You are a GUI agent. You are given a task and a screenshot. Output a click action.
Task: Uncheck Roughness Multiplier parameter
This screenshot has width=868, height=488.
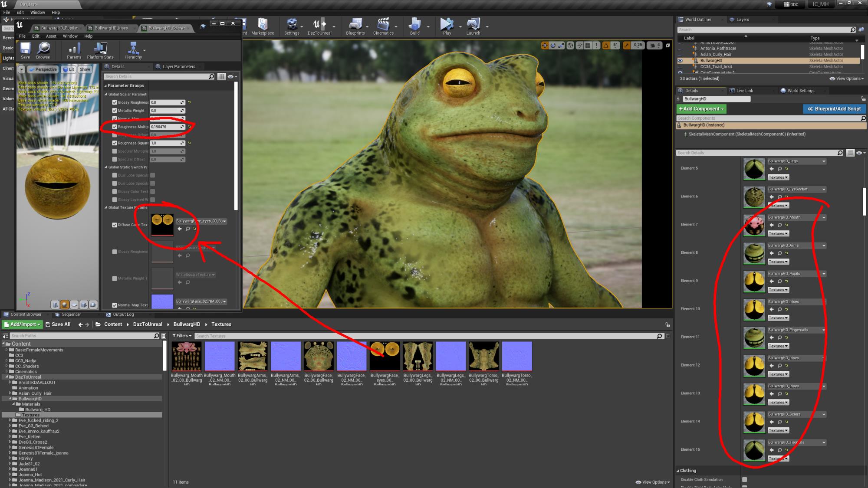(x=115, y=127)
